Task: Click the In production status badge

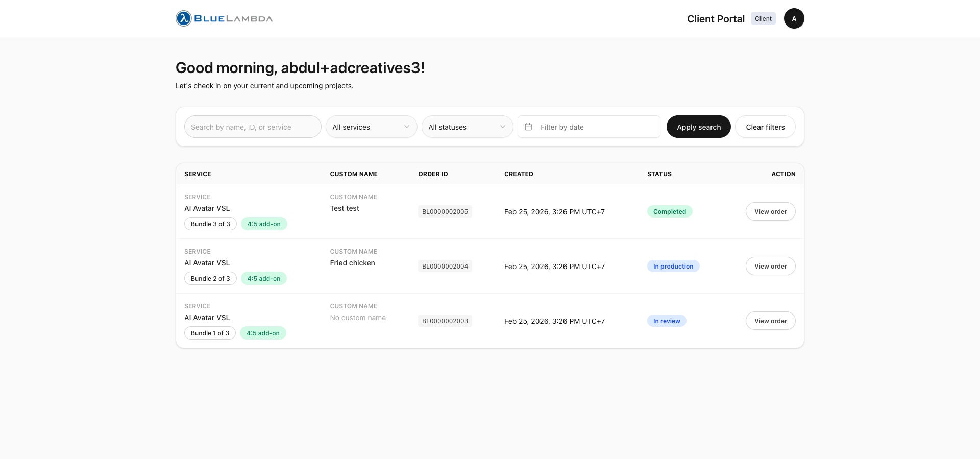Action: 673,266
